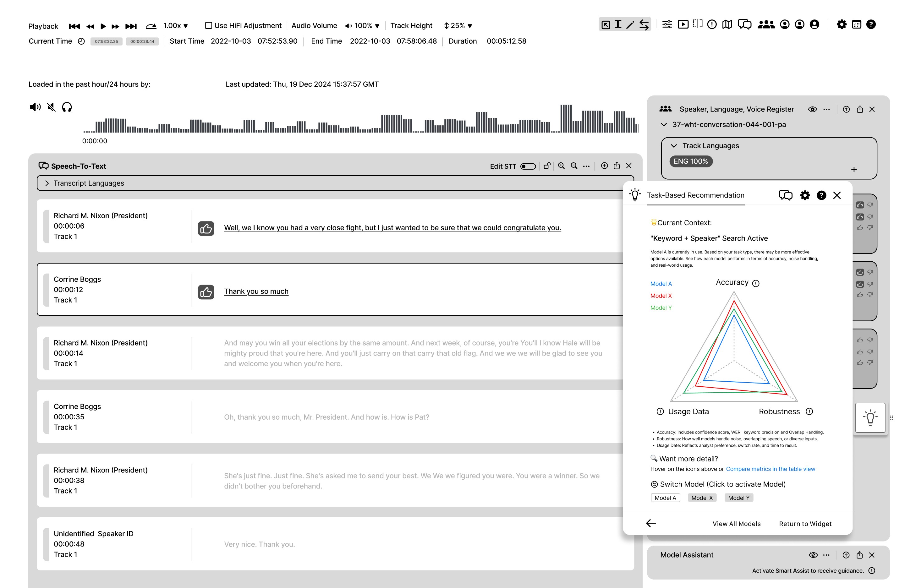Open the playback speed 1.00x dropdown
The height and width of the screenshot is (588, 905).
click(176, 26)
